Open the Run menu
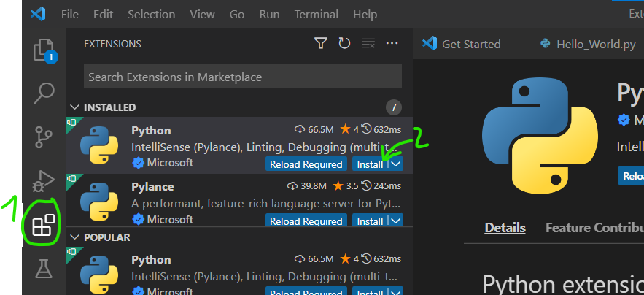This screenshot has width=644, height=295. coord(269,15)
